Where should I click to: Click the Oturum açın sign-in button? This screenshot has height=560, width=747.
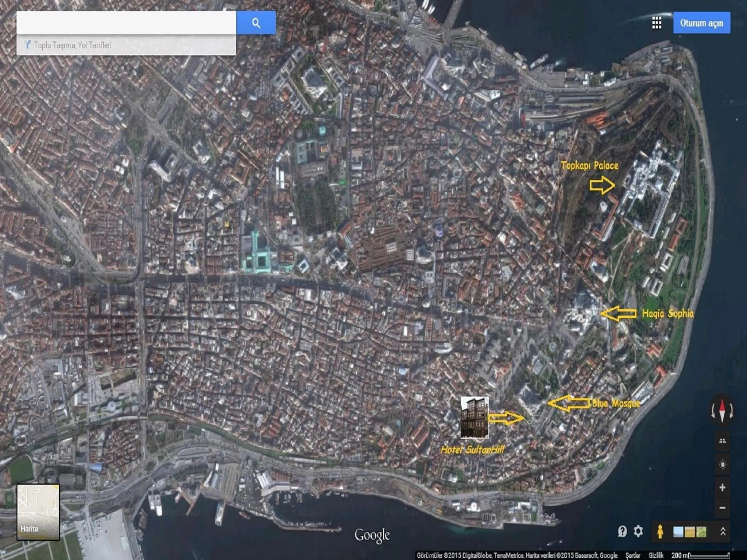click(x=701, y=23)
